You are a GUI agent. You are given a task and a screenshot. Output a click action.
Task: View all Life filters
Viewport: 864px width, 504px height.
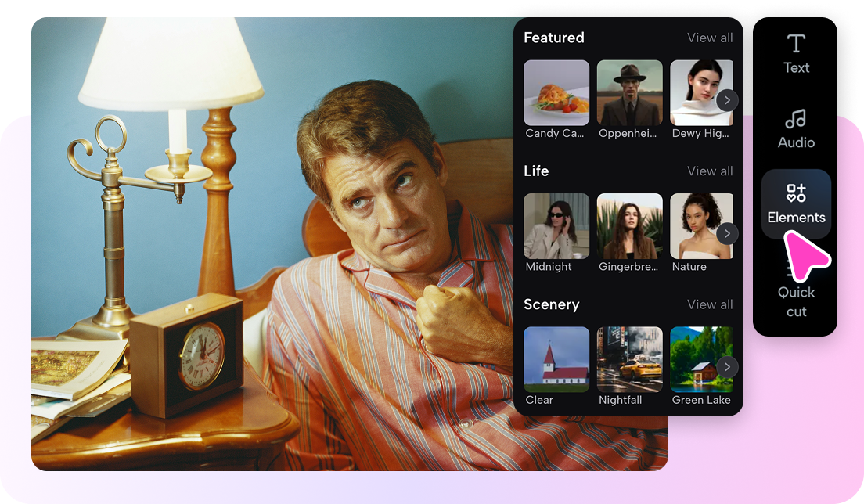[x=710, y=171]
